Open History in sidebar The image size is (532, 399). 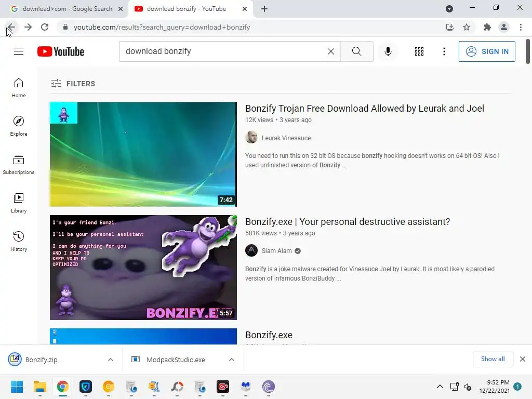coord(19,241)
